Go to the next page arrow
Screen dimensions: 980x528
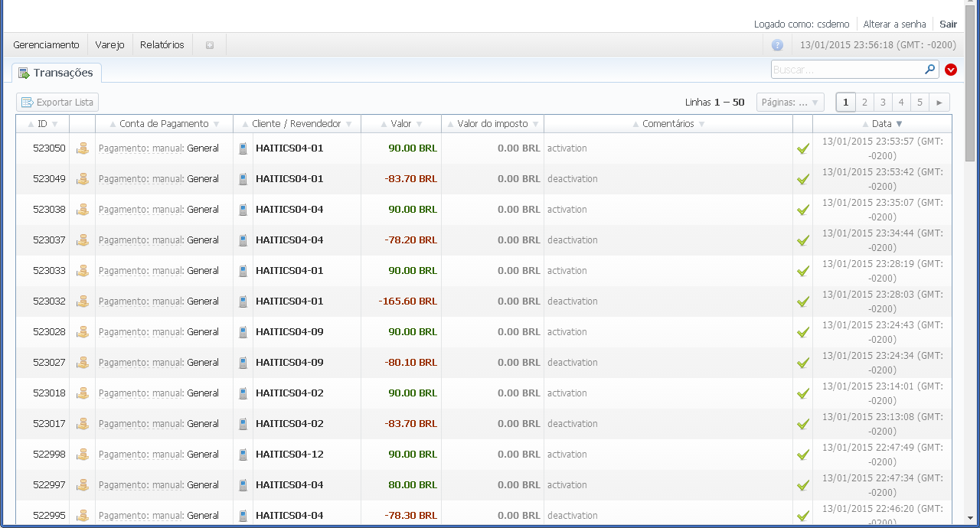click(939, 103)
